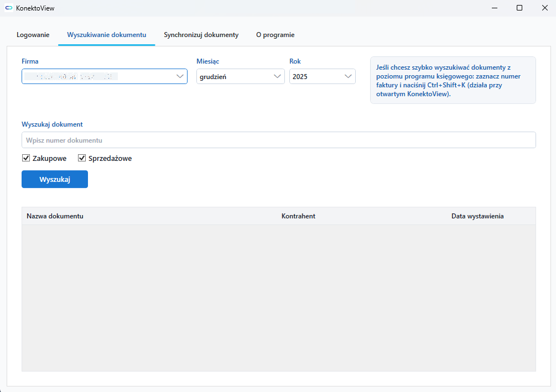Viewport: 556px width, 392px height.
Task: Switch to the Logowanie tab
Action: tap(33, 35)
